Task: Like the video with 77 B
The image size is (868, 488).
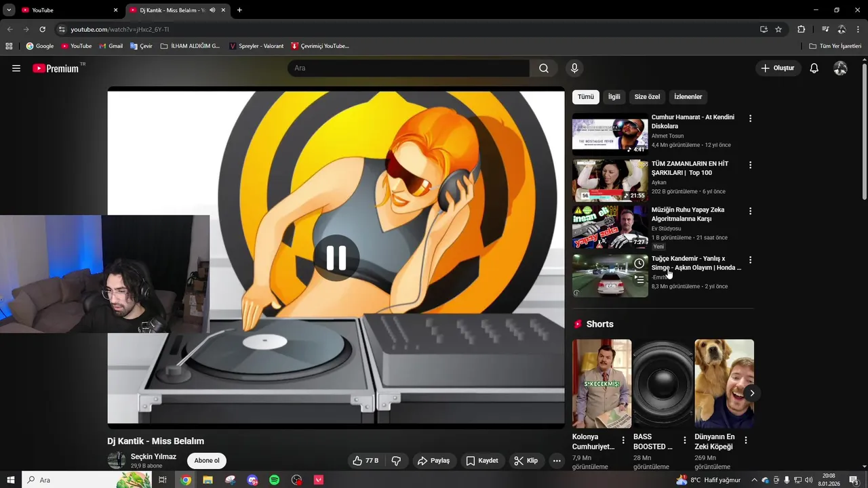Action: click(x=365, y=461)
